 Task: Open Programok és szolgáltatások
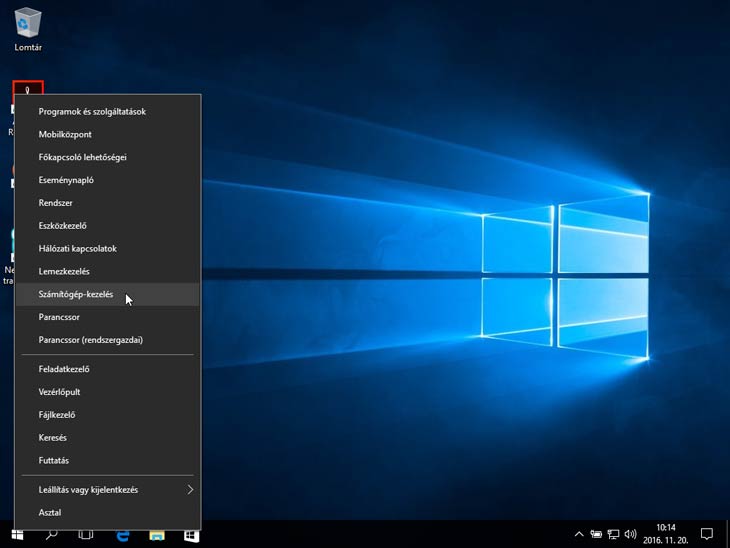(x=92, y=111)
